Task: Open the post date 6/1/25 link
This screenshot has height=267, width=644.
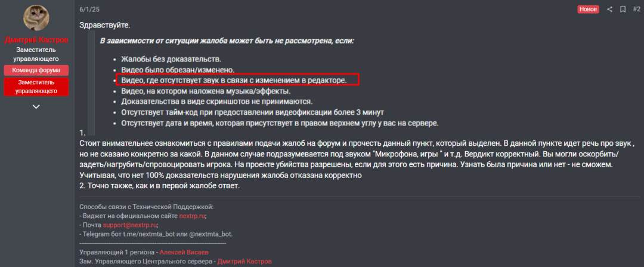Action: tap(88, 10)
